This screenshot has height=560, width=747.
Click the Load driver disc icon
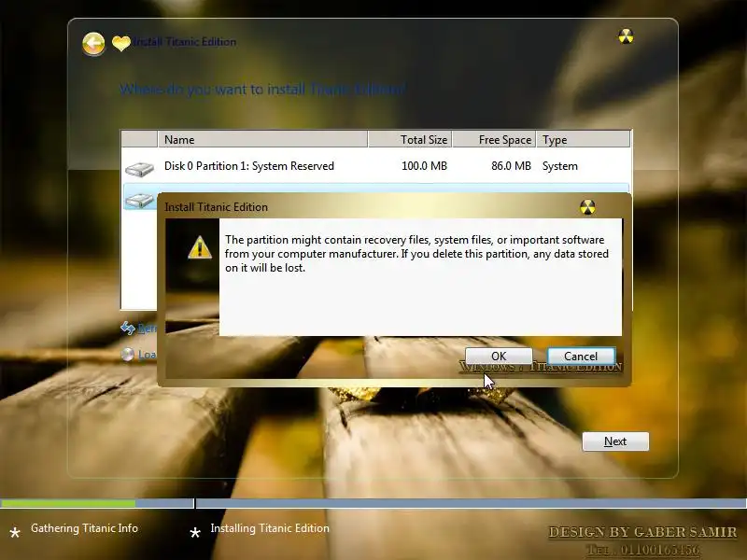[x=128, y=355]
